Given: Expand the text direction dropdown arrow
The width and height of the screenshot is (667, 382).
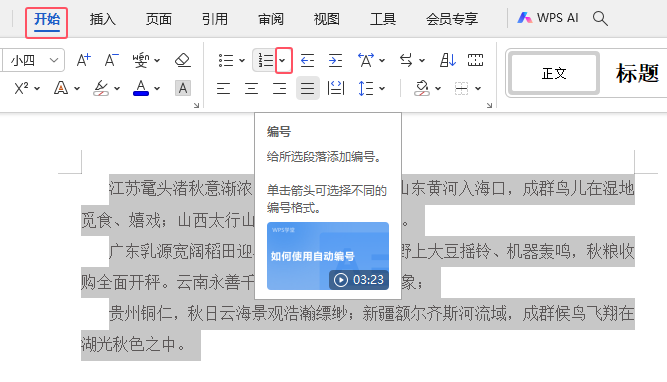Looking at the screenshot, I should [422, 60].
